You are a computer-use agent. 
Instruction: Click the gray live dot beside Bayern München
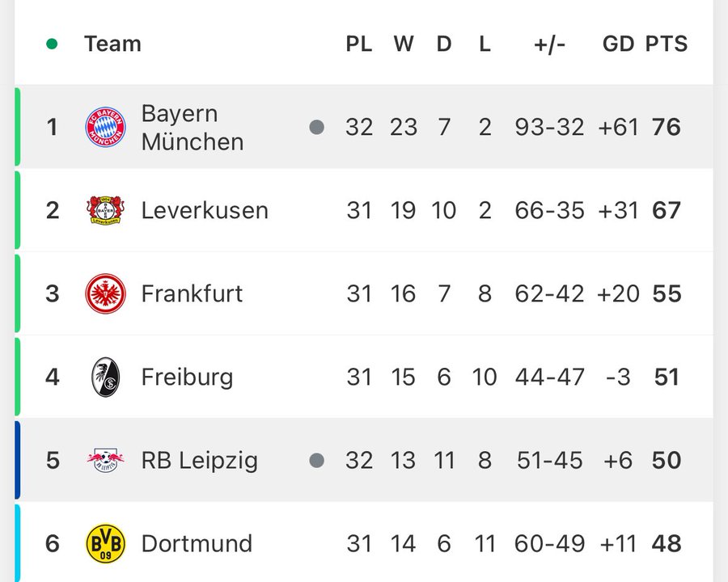317,127
